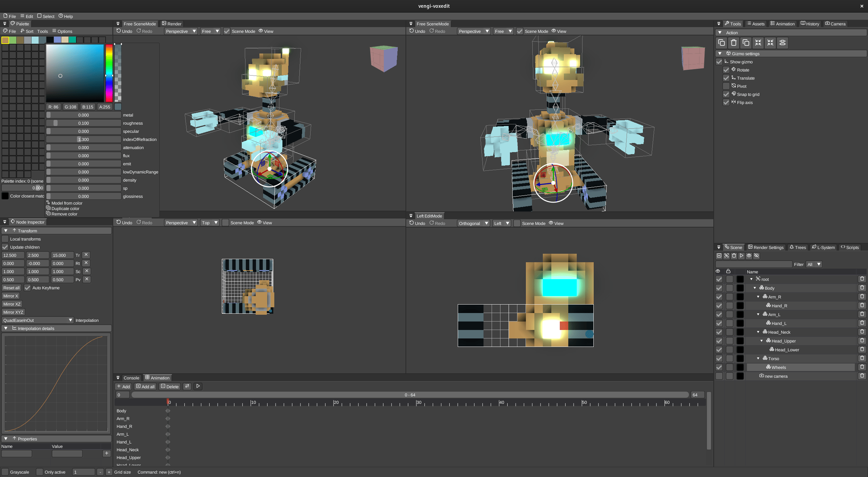Click the Top view dropdown
Viewport: 868px width, 477px height.
point(209,223)
